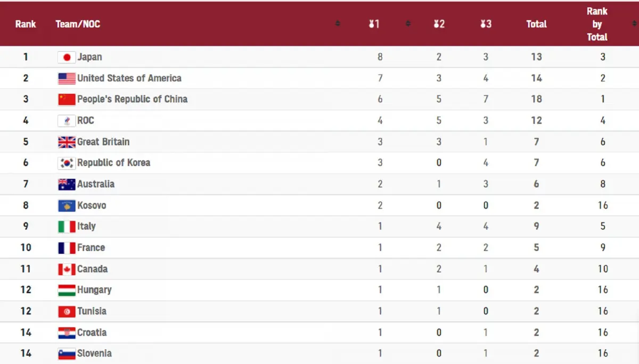Viewport: 639px width, 364px height.
Task: Click the Croatia flag icon
Action: (67, 333)
